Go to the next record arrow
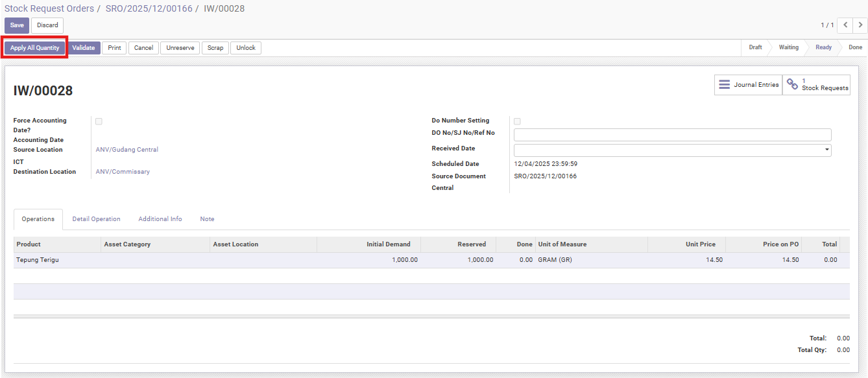The image size is (868, 378). pyautogui.click(x=860, y=25)
